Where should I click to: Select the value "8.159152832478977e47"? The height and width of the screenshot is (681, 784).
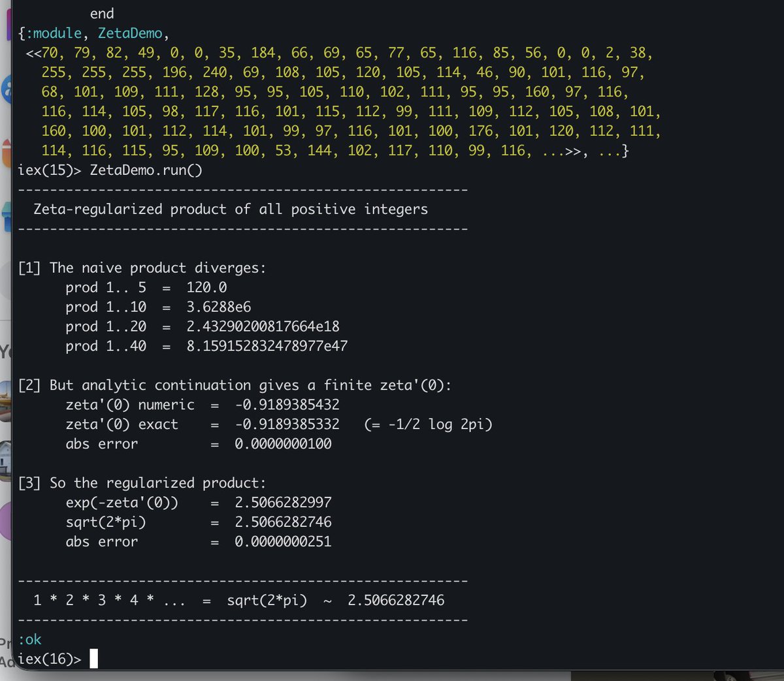[267, 346]
